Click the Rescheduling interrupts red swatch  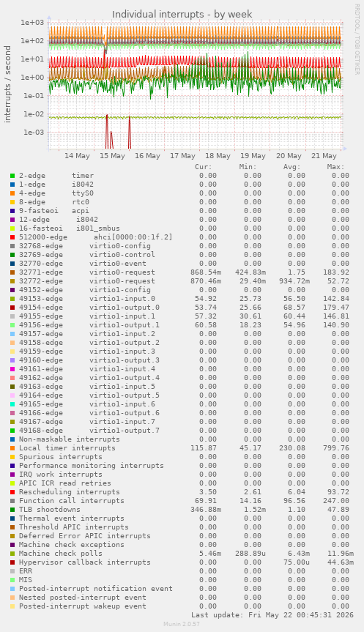coord(12,492)
